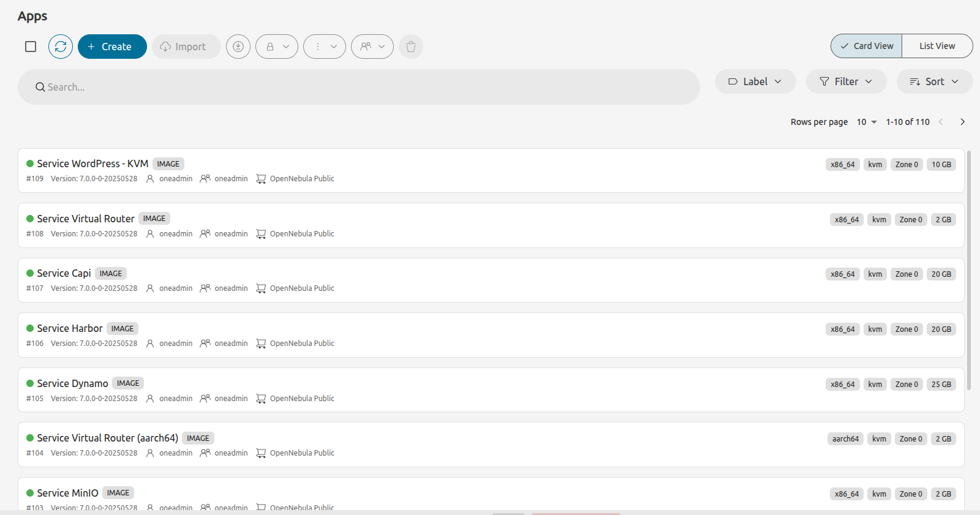Viewport: 980px width, 515px height.
Task: Click the Import button
Action: 186,47
